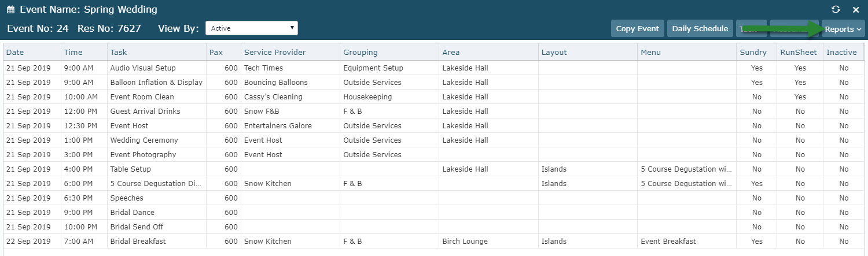This screenshot has height=256, width=868.
Task: Refresh the event using the reload icon
Action: (835, 9)
